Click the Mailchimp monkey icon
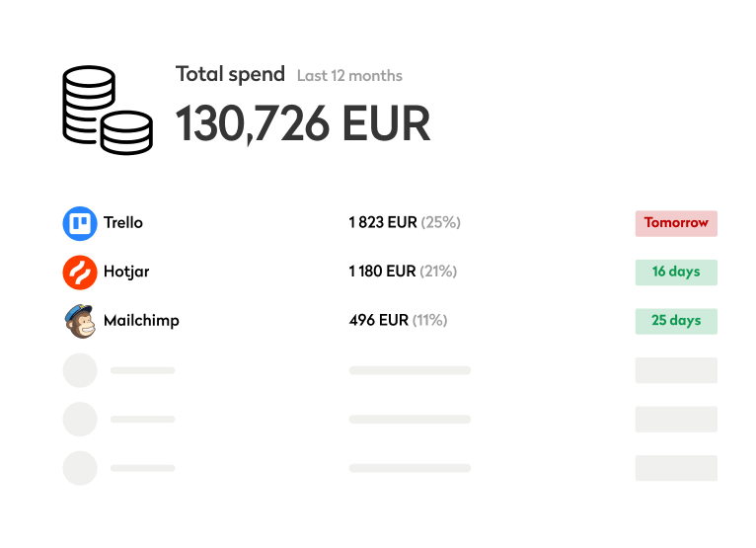Viewport: 756px width, 548px height. click(80, 321)
